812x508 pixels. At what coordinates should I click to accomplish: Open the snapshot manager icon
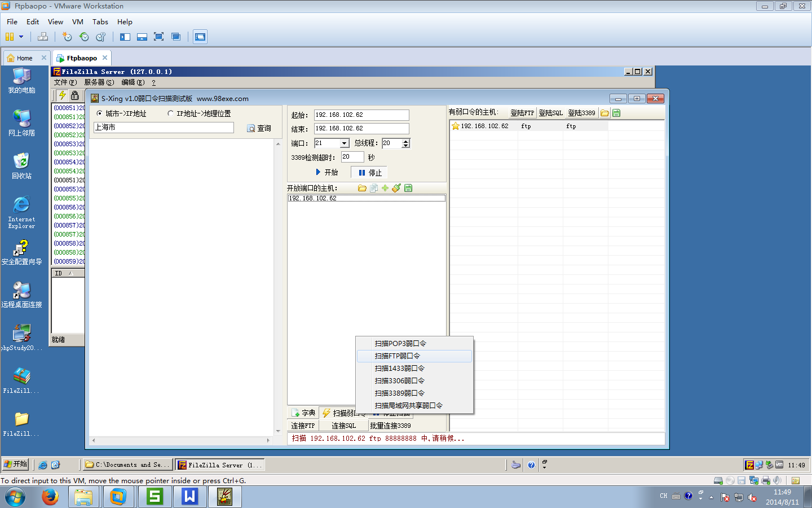[x=101, y=37]
